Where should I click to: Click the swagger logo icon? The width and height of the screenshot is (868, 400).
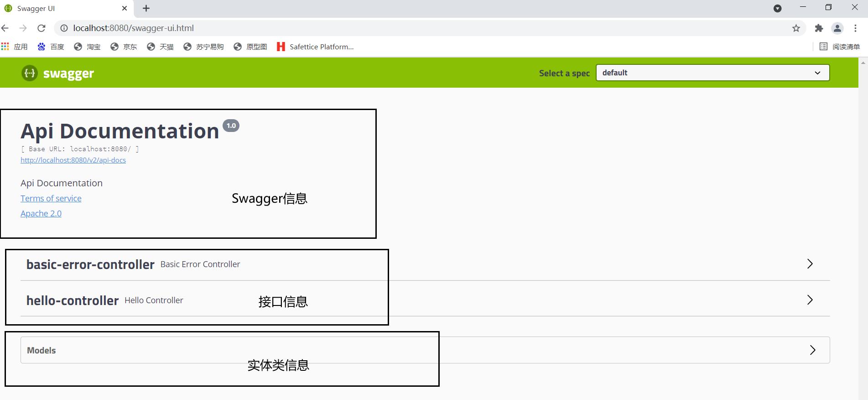(x=30, y=73)
